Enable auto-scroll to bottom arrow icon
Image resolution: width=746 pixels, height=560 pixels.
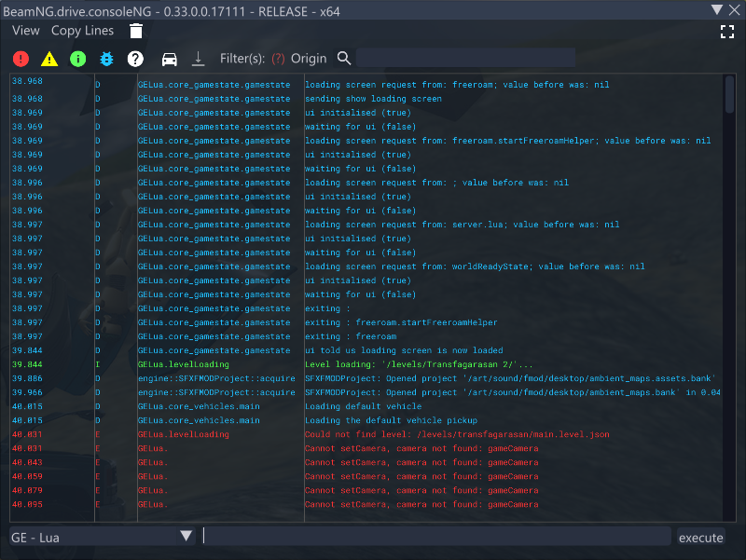(x=198, y=59)
